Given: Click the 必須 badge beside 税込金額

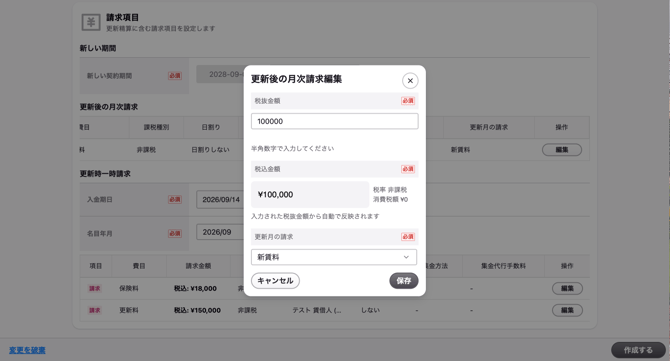Looking at the screenshot, I should click(408, 169).
